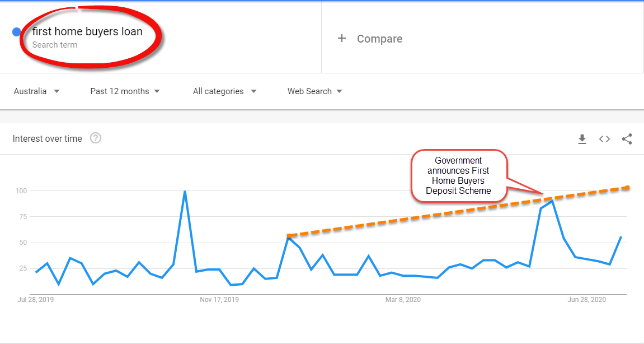Click the Jul 28, 2019 axis label
This screenshot has width=644, height=344.
35,300
